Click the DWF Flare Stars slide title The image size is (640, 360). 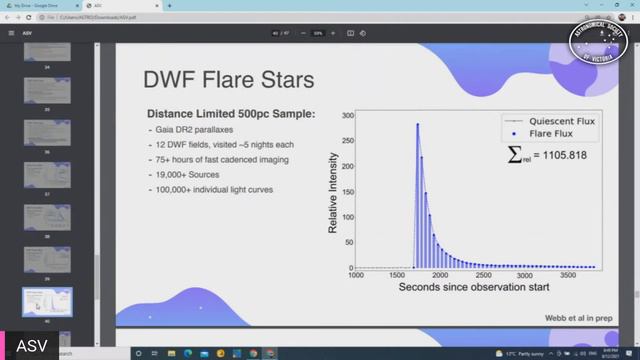[x=229, y=79]
